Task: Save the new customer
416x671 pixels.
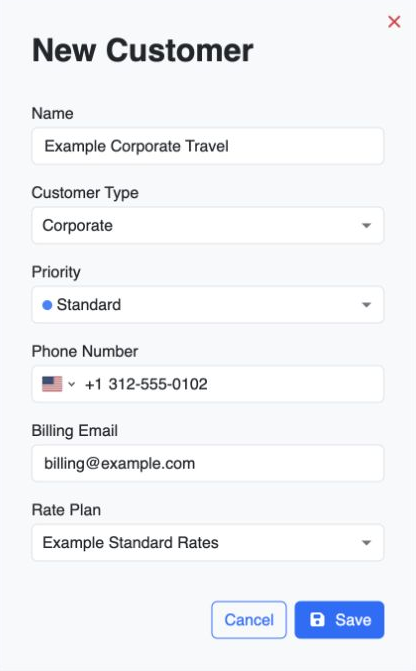Action: 339,620
